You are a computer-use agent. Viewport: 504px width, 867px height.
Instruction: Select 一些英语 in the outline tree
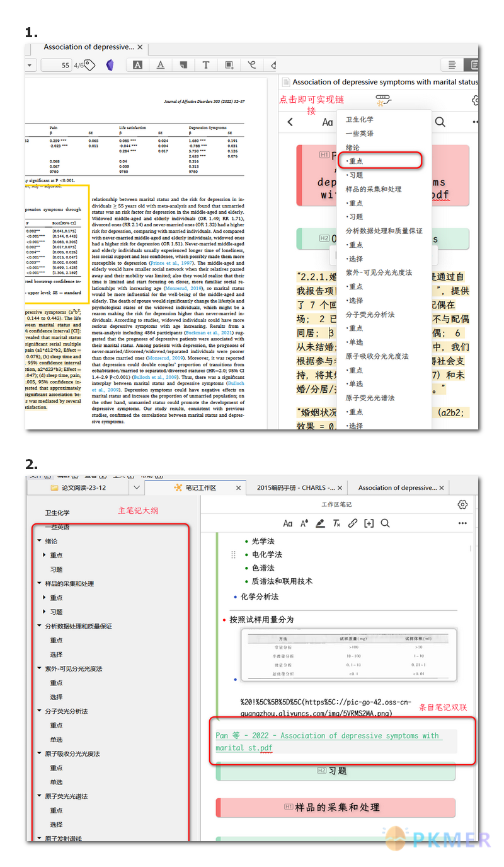pyautogui.click(x=57, y=527)
